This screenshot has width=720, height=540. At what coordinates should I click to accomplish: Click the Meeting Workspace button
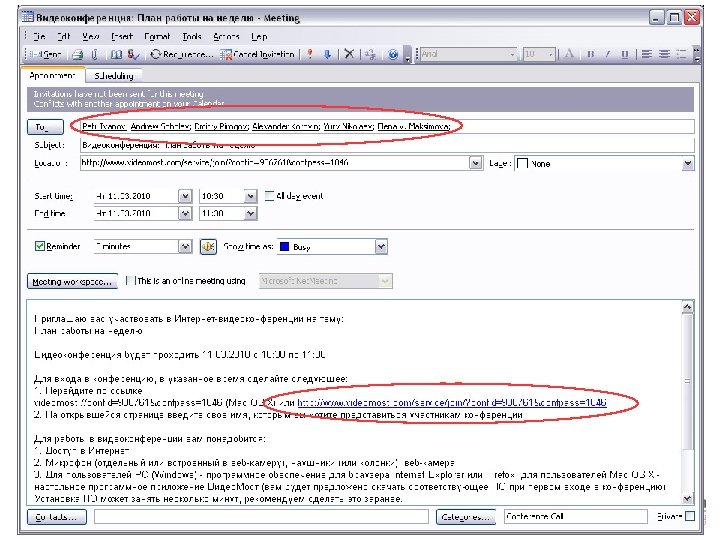(x=72, y=281)
